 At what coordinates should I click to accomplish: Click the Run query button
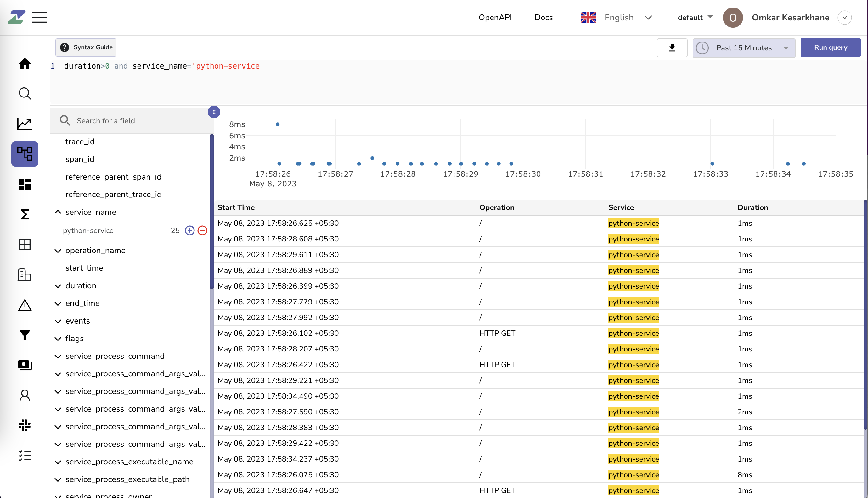(831, 47)
